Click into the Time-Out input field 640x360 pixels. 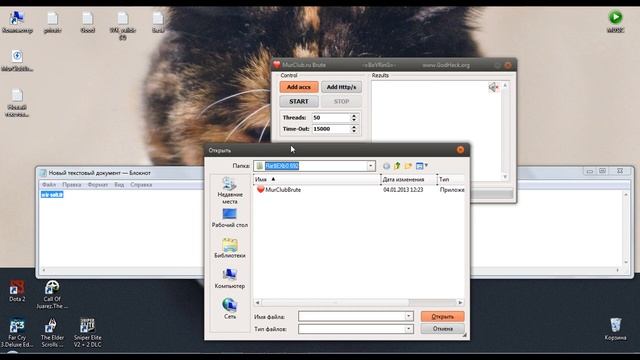tap(331, 129)
